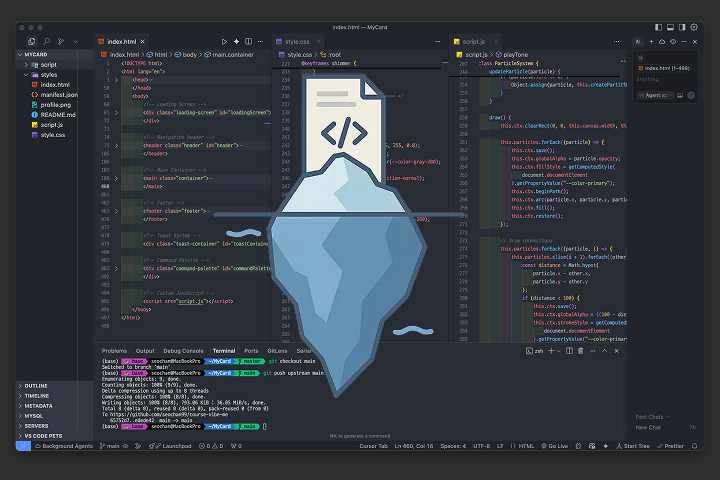Close the script.js tab
The height and width of the screenshot is (480, 720).
point(496,41)
